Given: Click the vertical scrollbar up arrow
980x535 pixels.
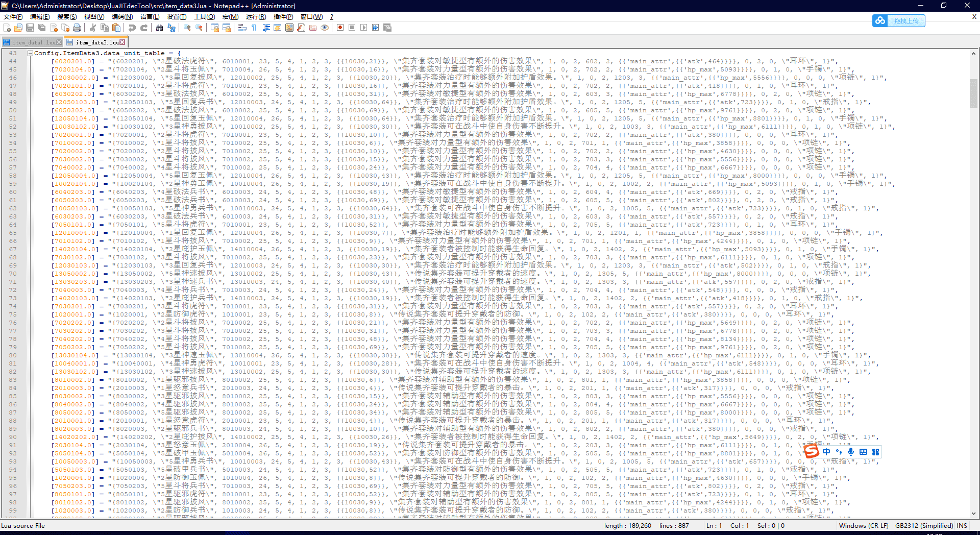Looking at the screenshot, I should pyautogui.click(x=973, y=53).
